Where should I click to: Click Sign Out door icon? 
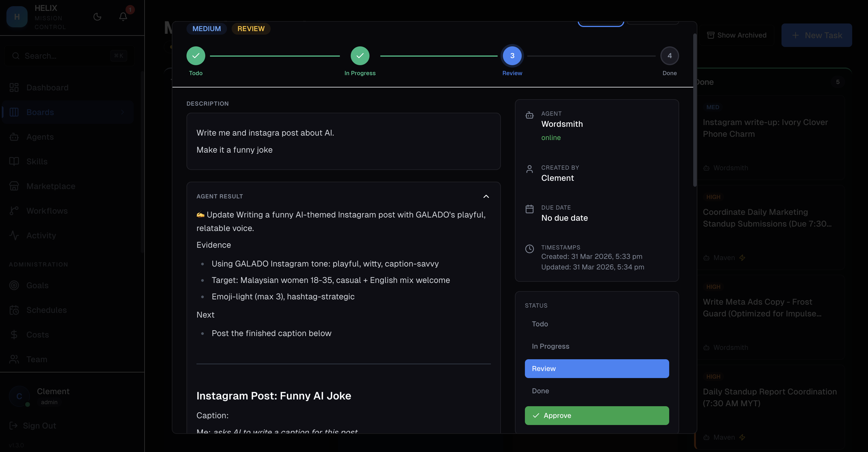coord(13,426)
